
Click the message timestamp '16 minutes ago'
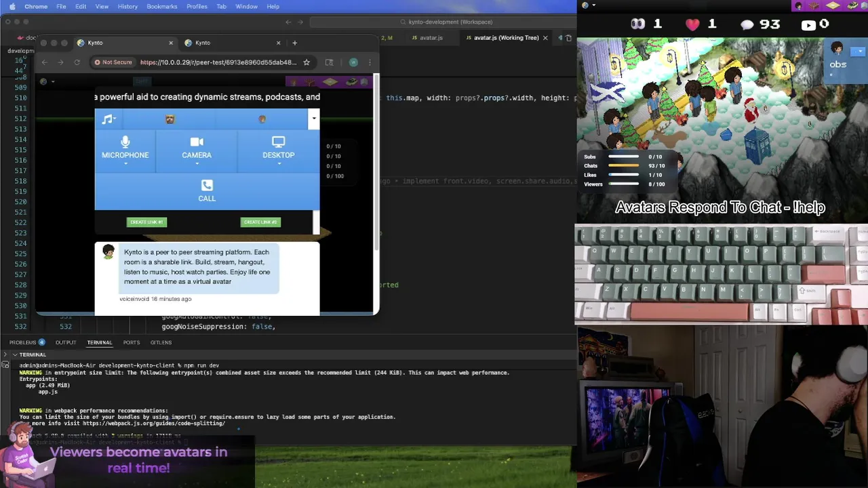point(171,299)
